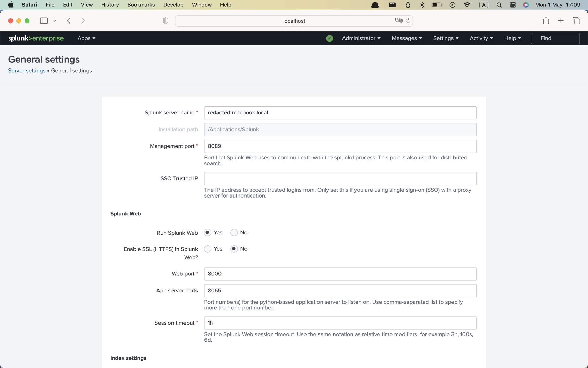The width and height of the screenshot is (588, 368).
Task: Open a new tab with plus icon
Action: tap(561, 21)
